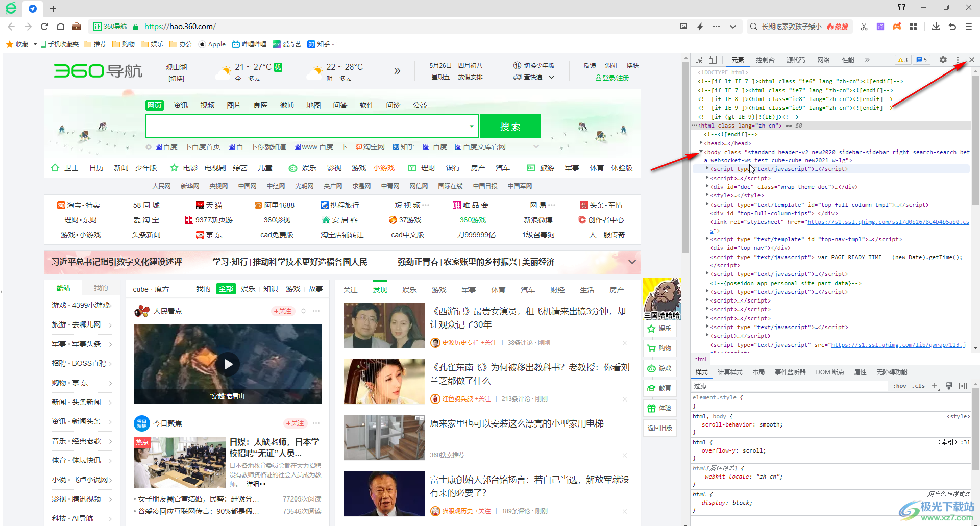980x526 pixels.
Task: Click the 过滤 styles filter field
Action: 790,386
